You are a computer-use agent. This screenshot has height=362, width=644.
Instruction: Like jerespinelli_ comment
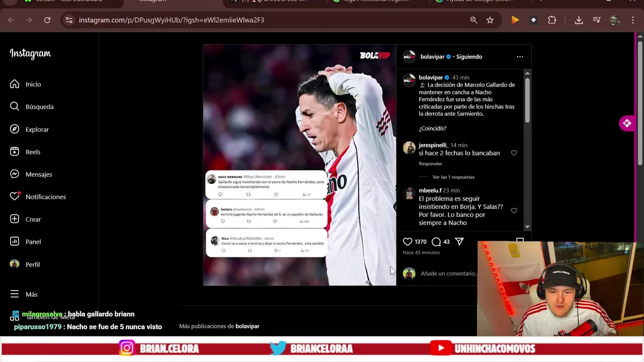[514, 153]
